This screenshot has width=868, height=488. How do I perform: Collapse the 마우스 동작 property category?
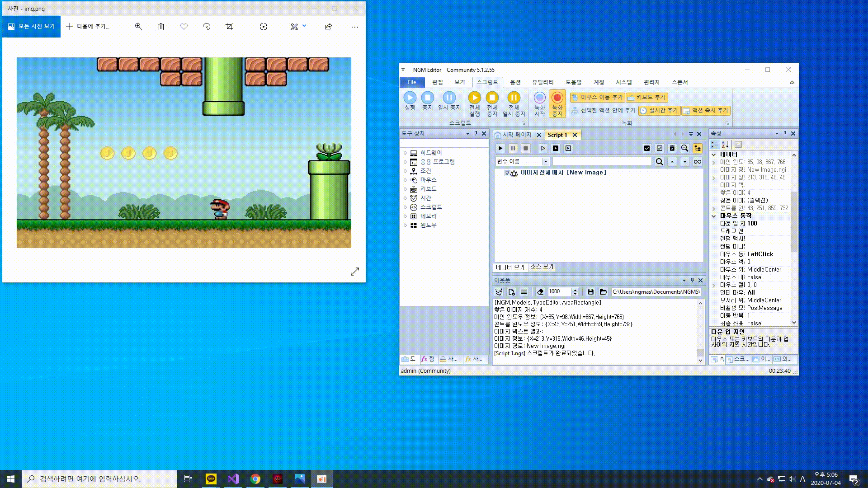(714, 216)
